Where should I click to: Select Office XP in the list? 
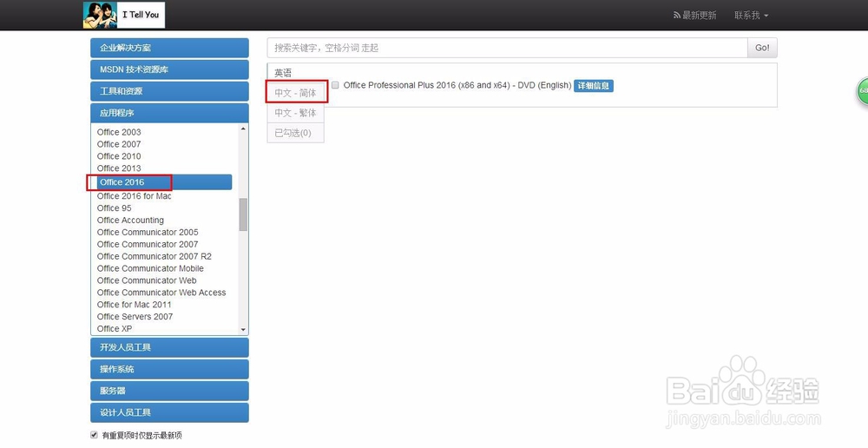click(115, 329)
